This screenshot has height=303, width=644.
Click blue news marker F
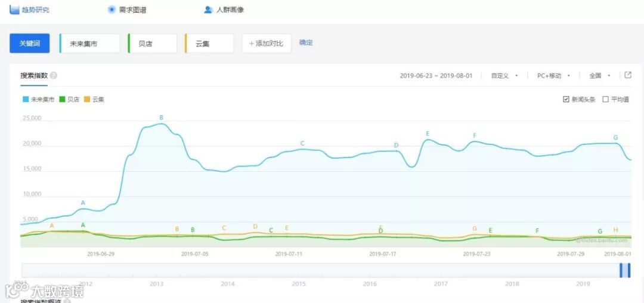click(x=475, y=135)
